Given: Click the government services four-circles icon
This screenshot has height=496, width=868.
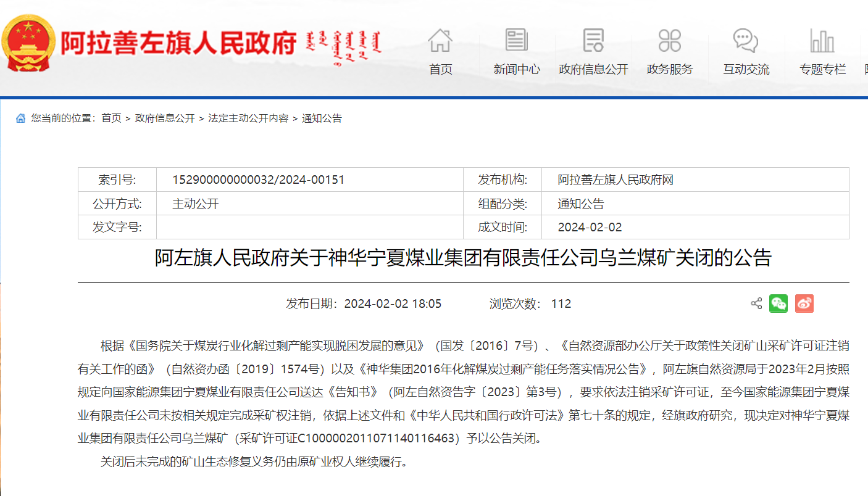Looking at the screenshot, I should pyautogui.click(x=670, y=40).
